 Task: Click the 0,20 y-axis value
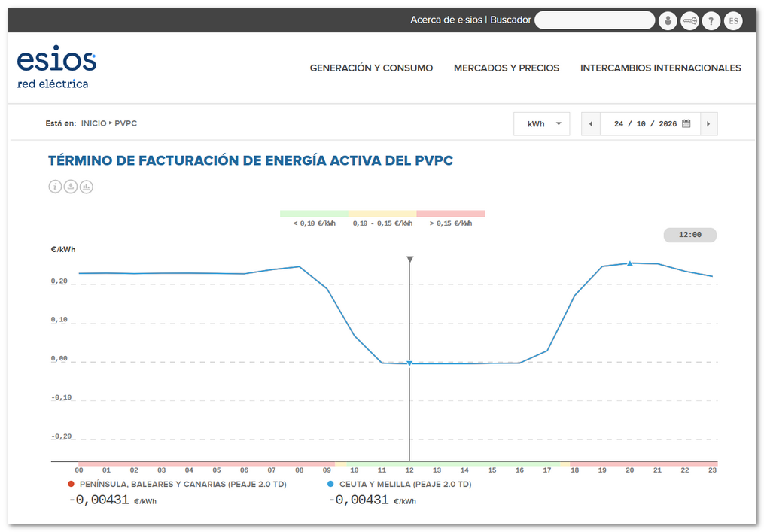(x=59, y=281)
